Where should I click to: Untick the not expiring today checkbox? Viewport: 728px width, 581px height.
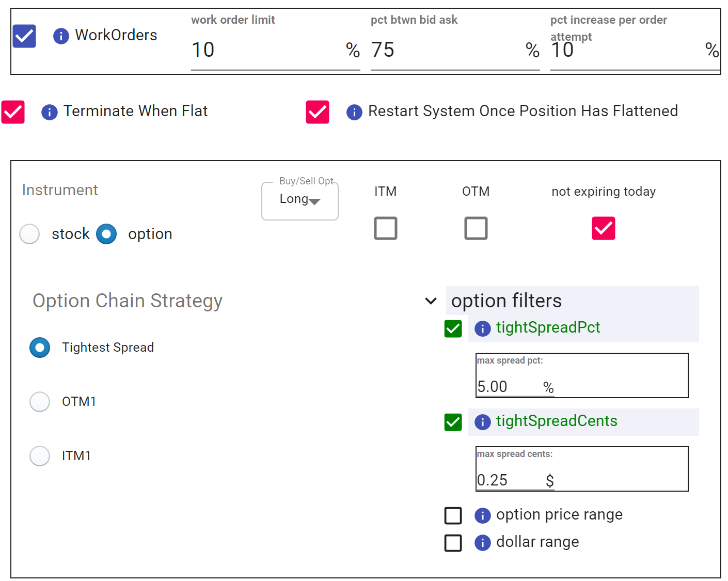click(x=603, y=228)
